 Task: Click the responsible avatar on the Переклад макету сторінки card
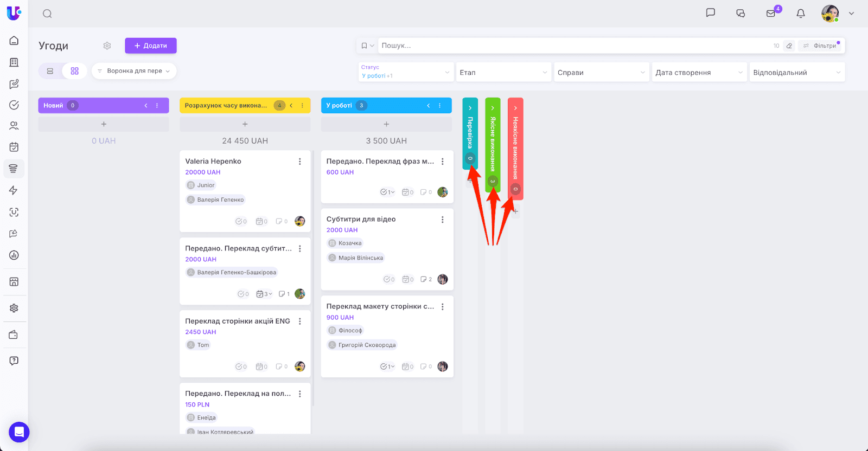click(x=443, y=367)
